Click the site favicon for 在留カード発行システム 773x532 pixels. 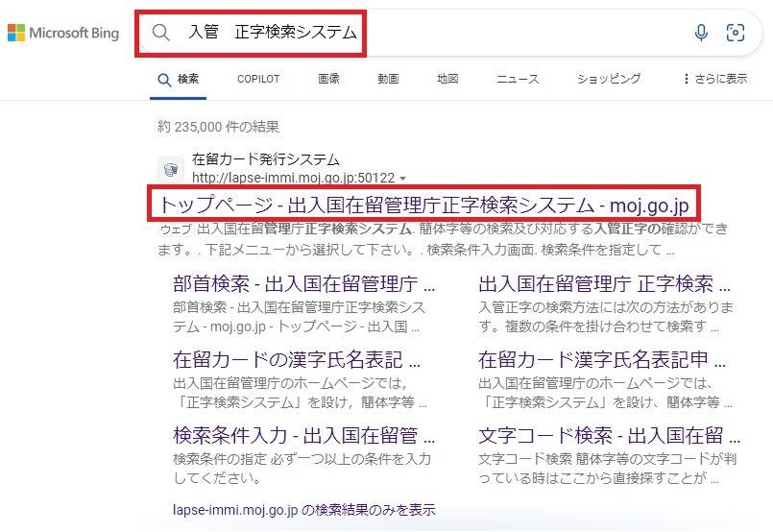tap(170, 169)
